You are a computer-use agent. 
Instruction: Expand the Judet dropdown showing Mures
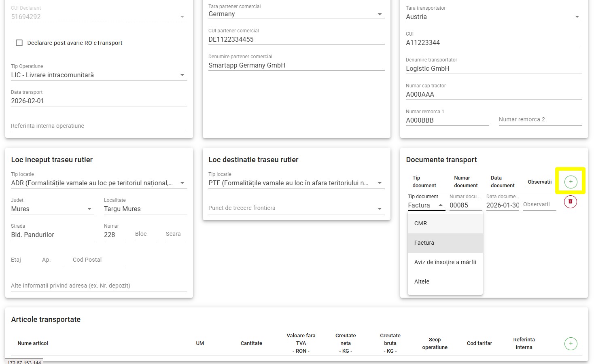(52, 209)
